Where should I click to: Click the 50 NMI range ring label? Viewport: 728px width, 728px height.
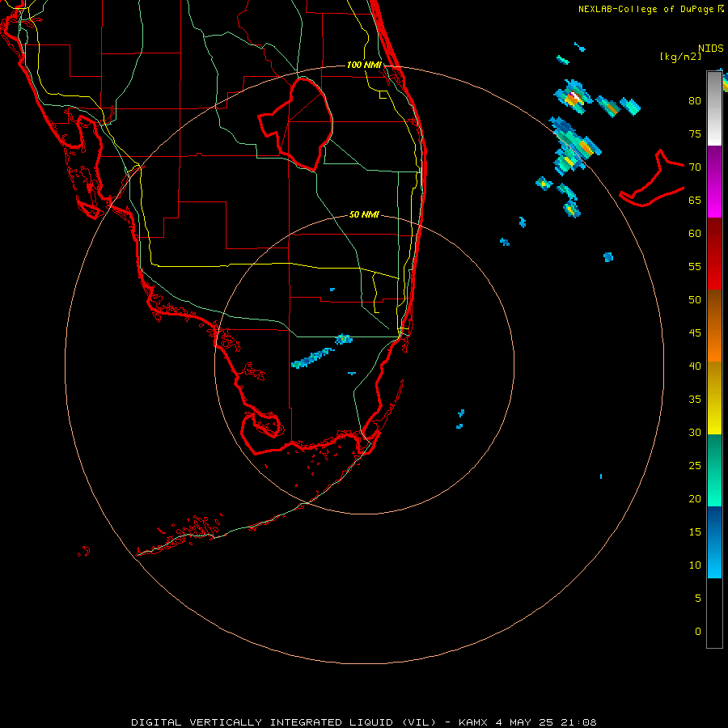[x=364, y=214]
